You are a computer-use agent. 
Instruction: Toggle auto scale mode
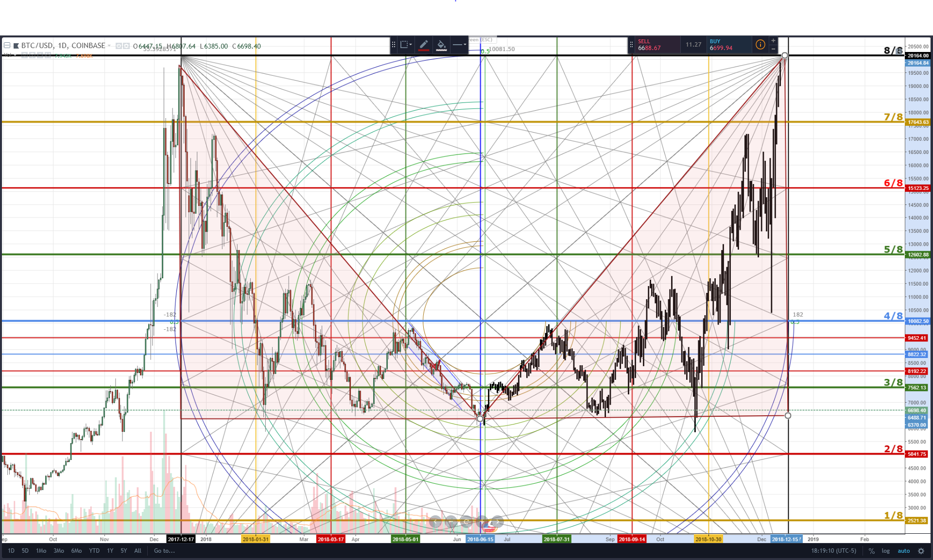pos(904,551)
